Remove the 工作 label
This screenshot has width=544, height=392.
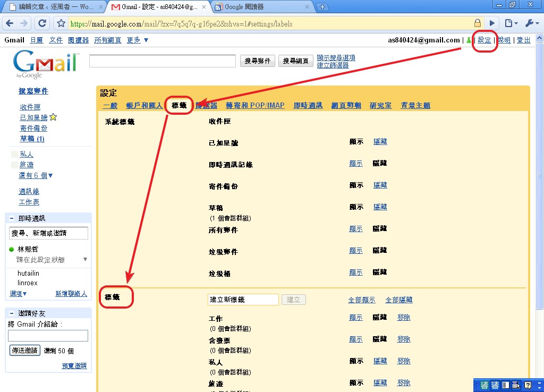[404, 318]
